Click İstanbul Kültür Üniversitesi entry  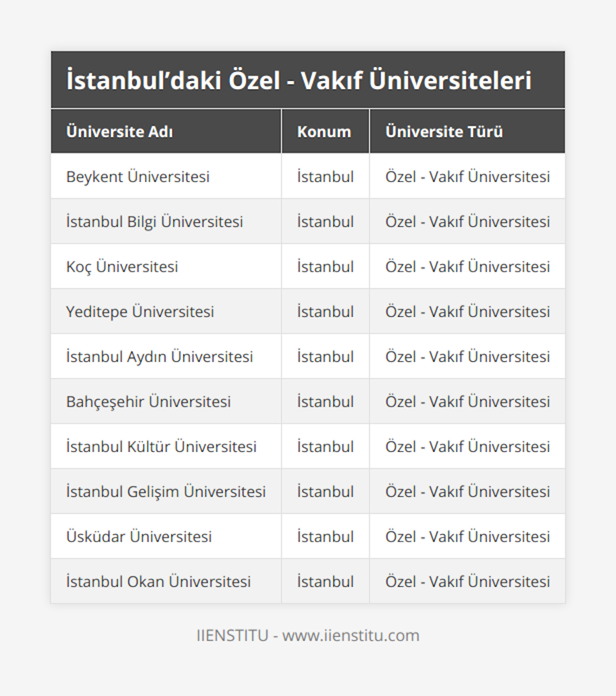click(x=161, y=447)
